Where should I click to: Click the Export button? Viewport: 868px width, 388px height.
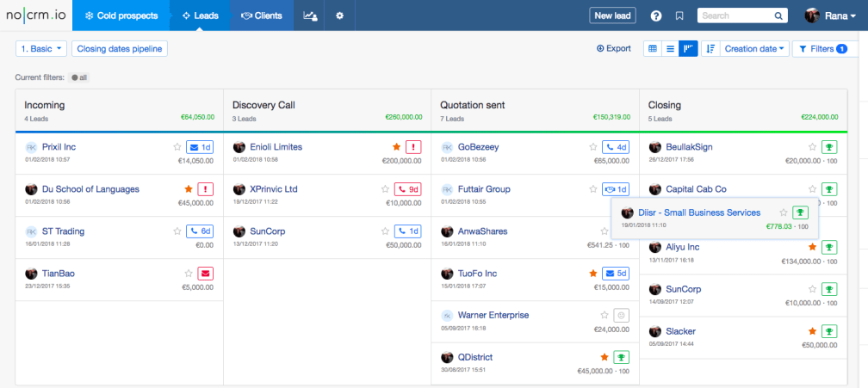coord(614,49)
